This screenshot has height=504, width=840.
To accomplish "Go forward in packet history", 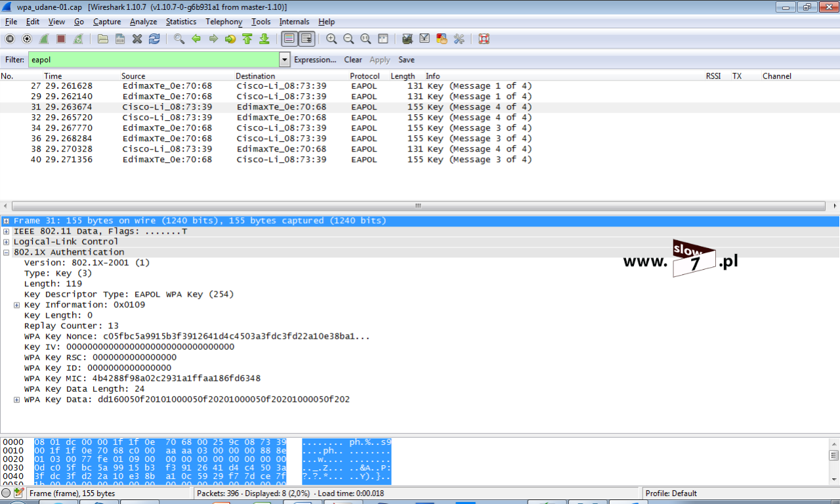I will tap(213, 39).
